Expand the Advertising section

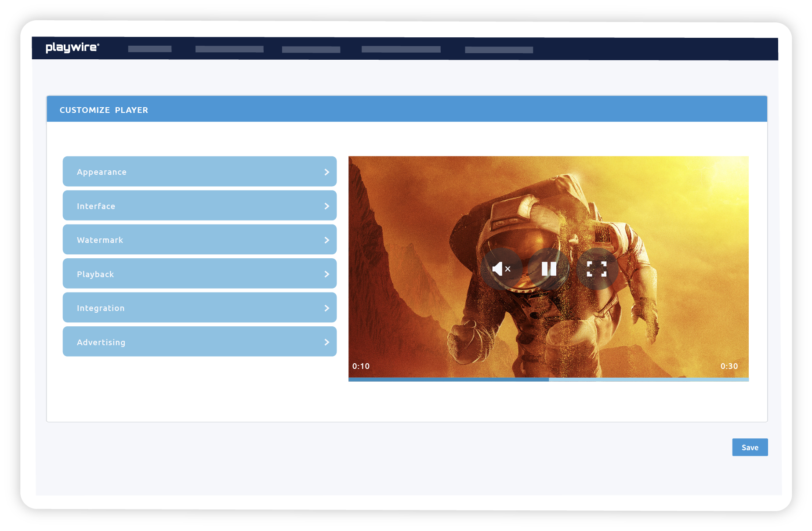pos(199,342)
